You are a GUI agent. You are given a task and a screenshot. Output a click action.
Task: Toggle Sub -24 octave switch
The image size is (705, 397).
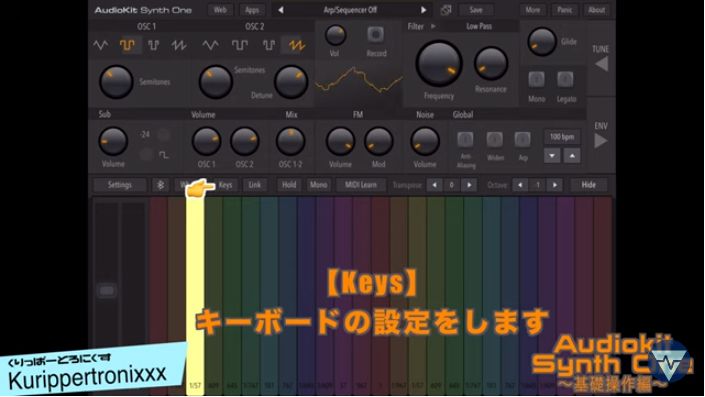tap(164, 134)
